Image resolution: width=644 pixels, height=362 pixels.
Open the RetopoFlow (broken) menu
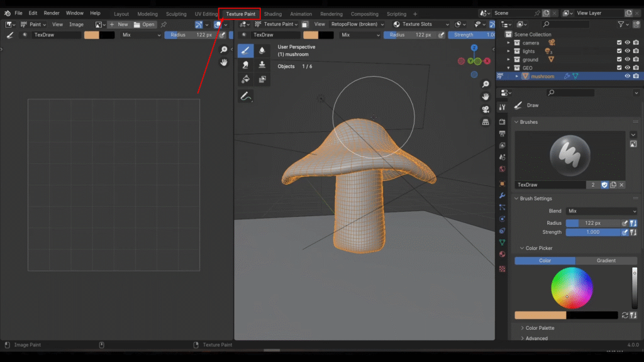point(357,25)
